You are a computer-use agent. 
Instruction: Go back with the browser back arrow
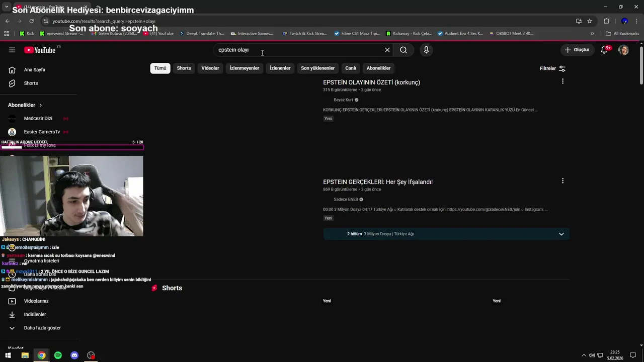tap(7, 21)
